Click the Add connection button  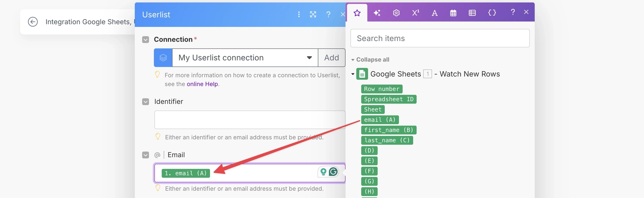[332, 58]
